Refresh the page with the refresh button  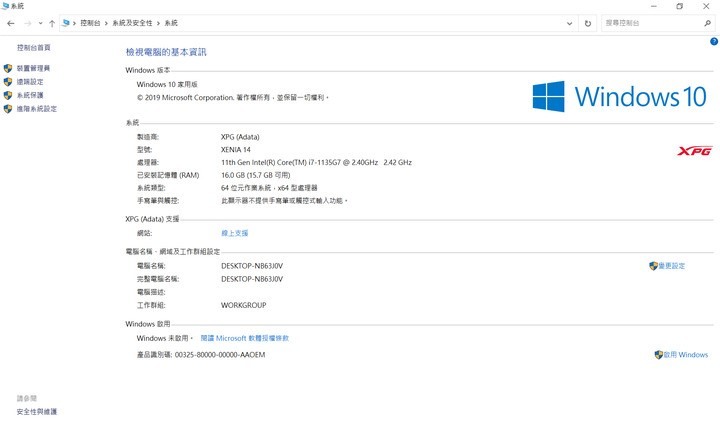[588, 23]
